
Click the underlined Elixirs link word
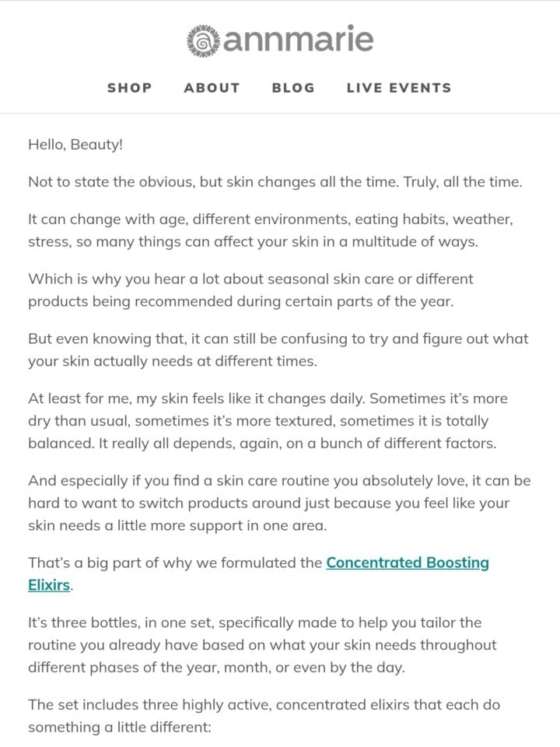click(x=49, y=585)
